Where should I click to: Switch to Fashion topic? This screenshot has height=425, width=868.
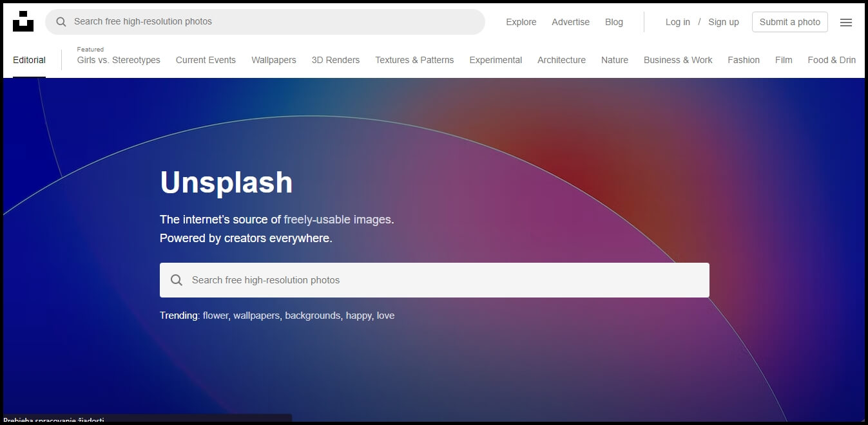(744, 60)
